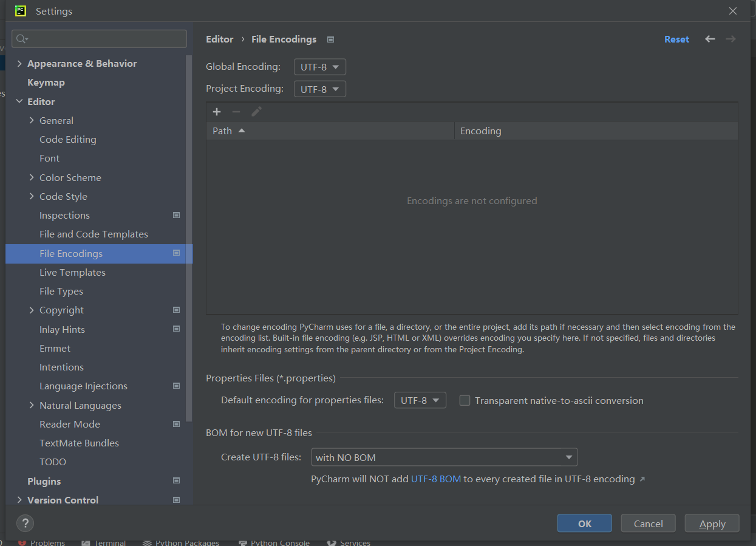The width and height of the screenshot is (756, 546).
Task: Click the PyCharm logo in title bar
Action: click(20, 11)
